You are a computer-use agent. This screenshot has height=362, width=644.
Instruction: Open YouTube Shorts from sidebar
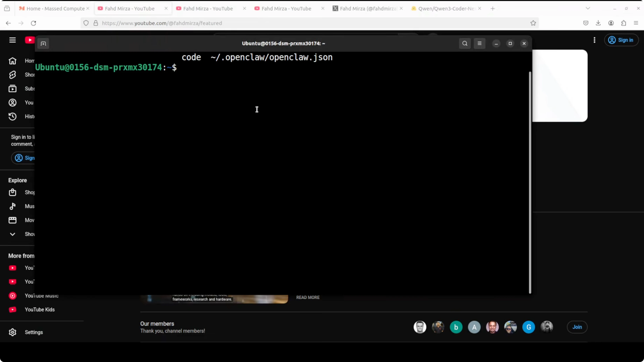[x=12, y=75]
